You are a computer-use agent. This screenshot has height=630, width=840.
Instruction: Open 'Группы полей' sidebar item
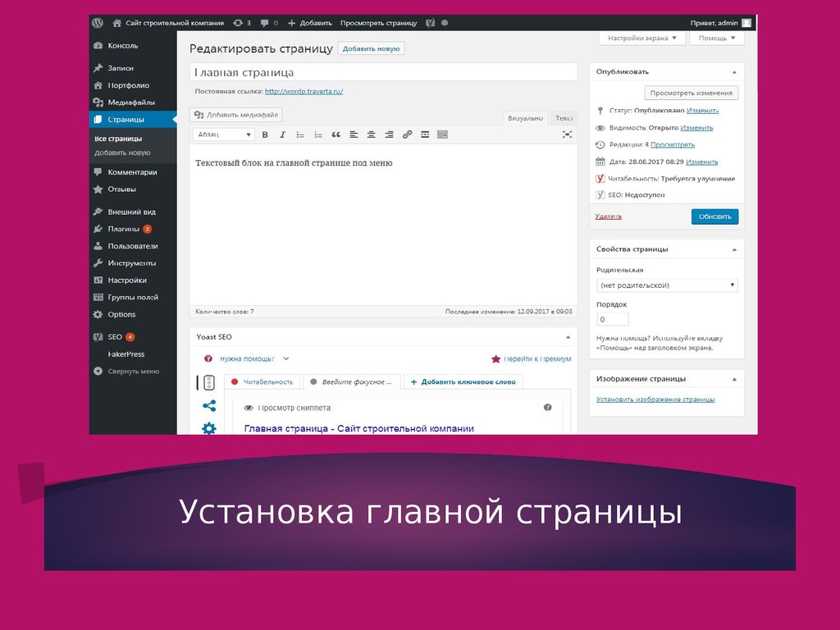point(133,297)
